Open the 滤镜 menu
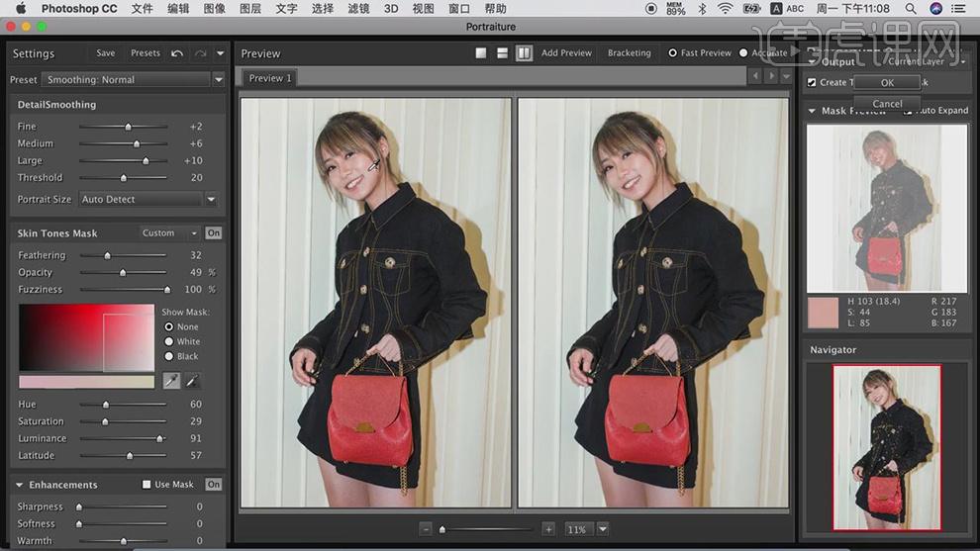The width and height of the screenshot is (980, 551). [358, 8]
